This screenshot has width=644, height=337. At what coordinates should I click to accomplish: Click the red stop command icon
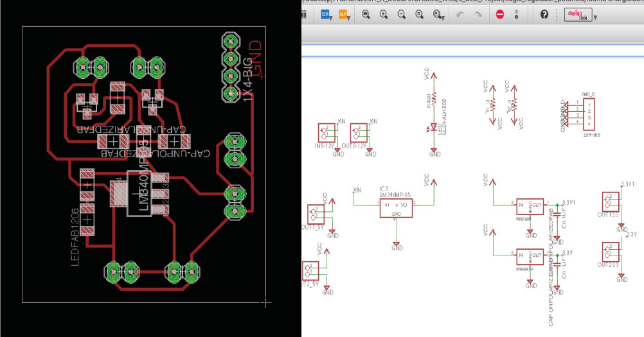(x=500, y=15)
